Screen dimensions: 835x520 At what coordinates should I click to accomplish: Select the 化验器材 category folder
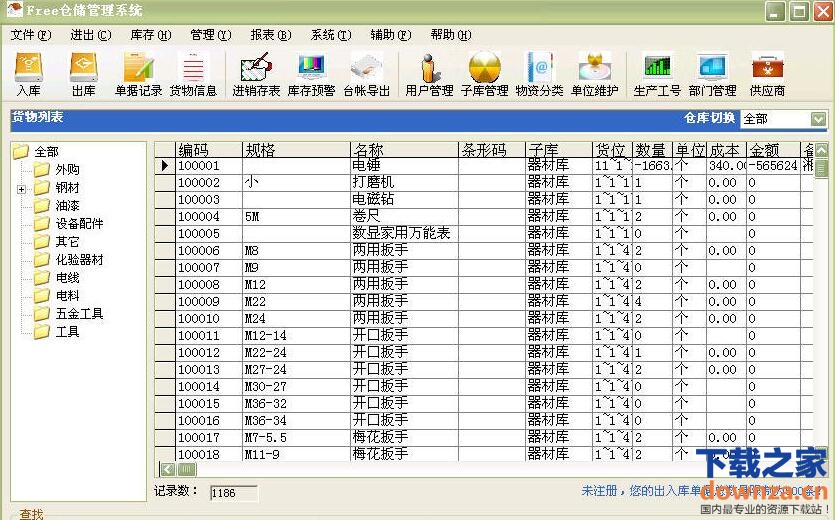(x=79, y=260)
